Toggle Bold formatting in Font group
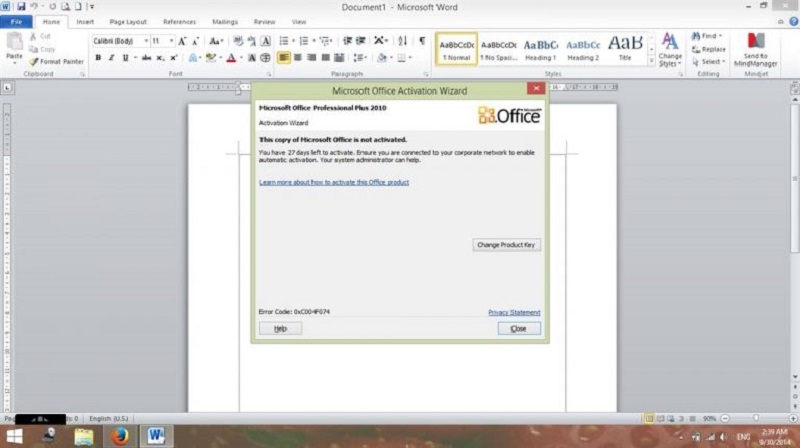Screen dimensions: 800x448 98,58
